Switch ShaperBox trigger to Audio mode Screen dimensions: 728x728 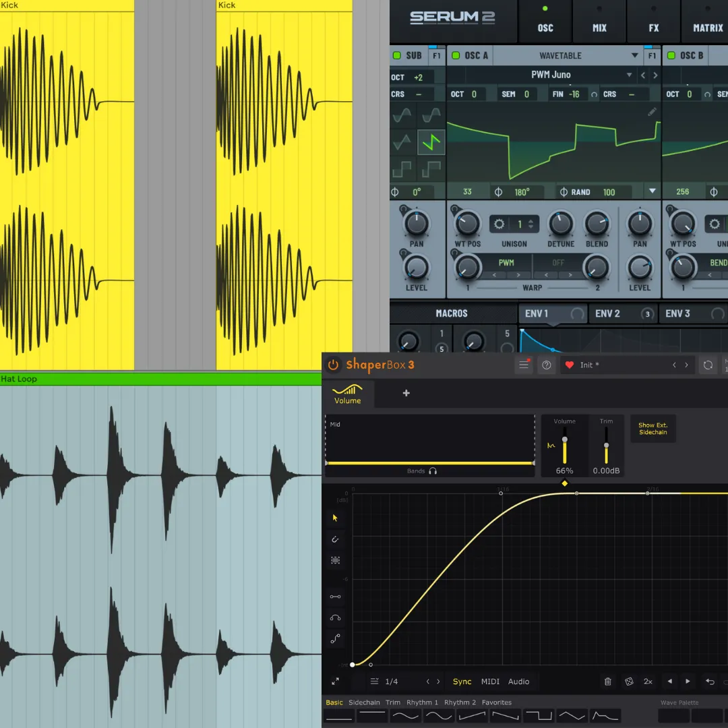pos(518,681)
